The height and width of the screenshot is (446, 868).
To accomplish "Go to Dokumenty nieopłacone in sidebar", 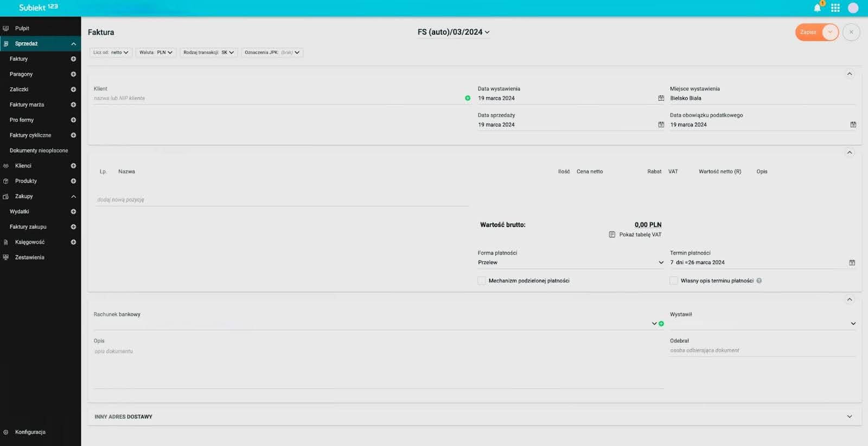I will [39, 151].
